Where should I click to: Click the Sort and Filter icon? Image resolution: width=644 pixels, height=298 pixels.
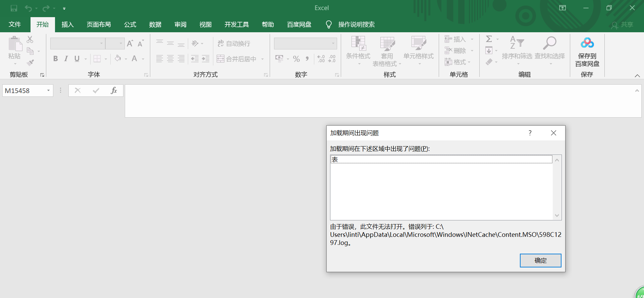tap(517, 43)
